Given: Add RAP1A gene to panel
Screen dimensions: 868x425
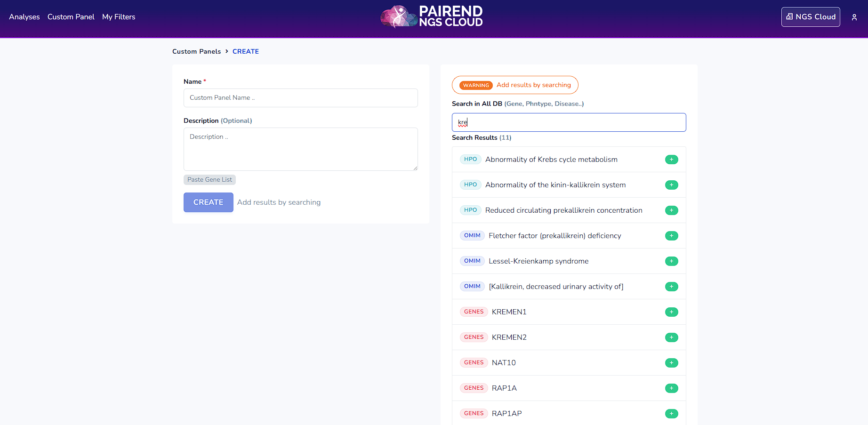Looking at the screenshot, I should point(671,388).
